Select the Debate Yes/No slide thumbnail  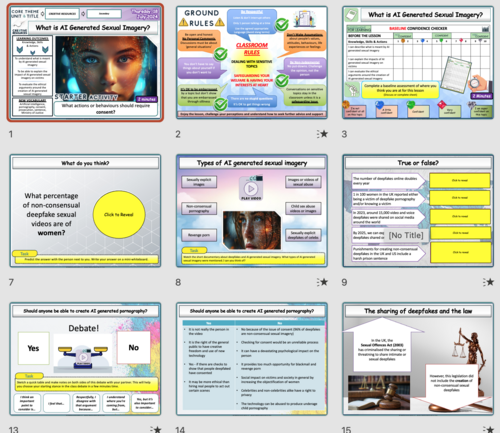tap(85, 359)
